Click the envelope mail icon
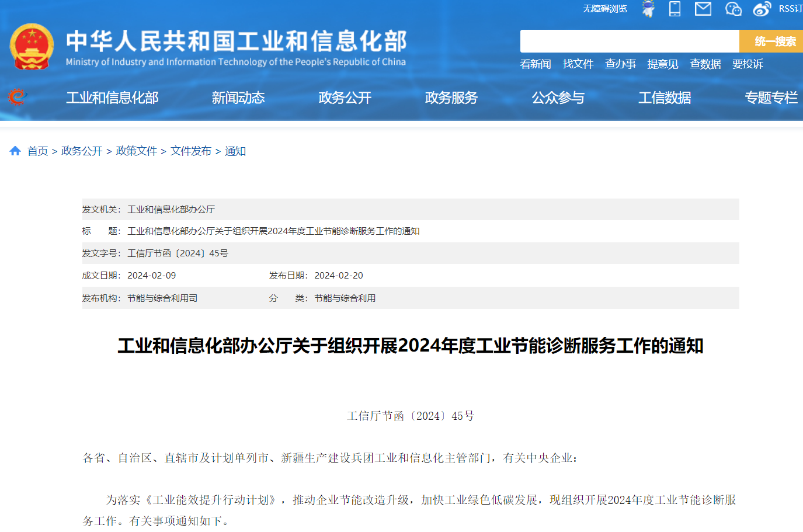 [703, 9]
